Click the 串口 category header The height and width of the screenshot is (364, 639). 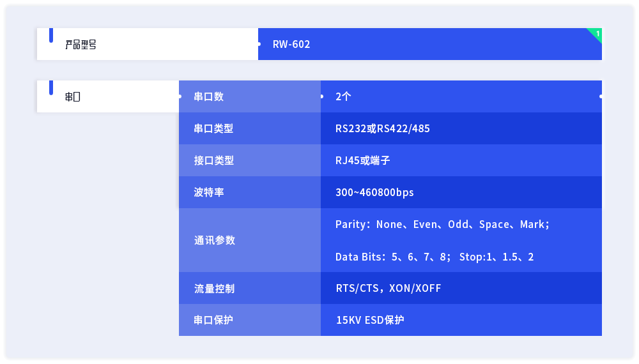pyautogui.click(x=73, y=96)
